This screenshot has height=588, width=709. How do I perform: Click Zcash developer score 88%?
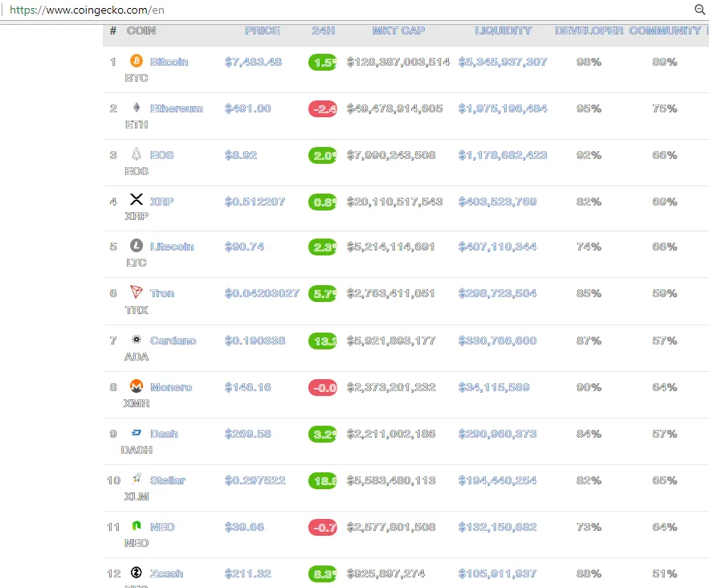click(x=589, y=574)
